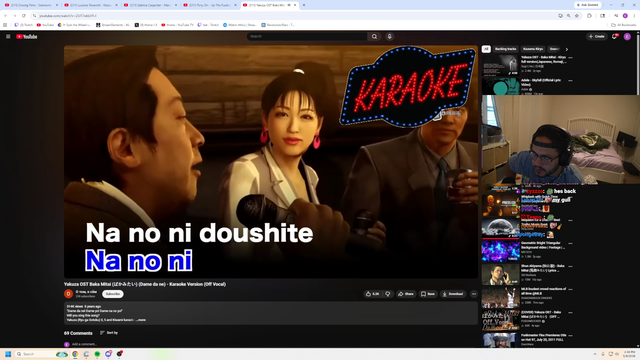Image resolution: width=640 pixels, height=360 pixels.
Task: Save the video with the Save button
Action: (428, 294)
